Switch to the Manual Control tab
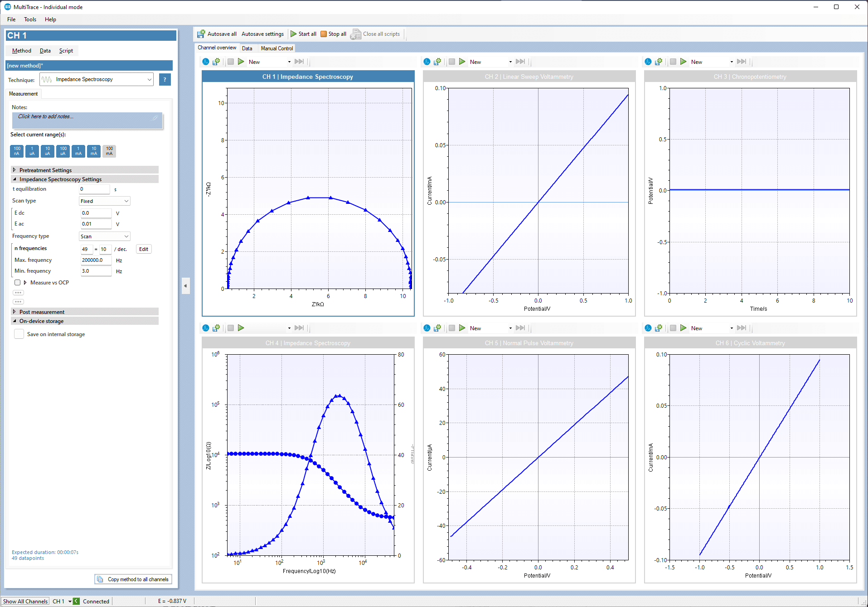Viewport: 868px width, 607px height. pyautogui.click(x=277, y=48)
